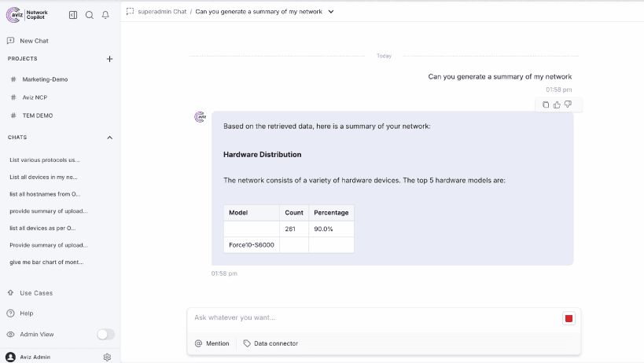Viewport: 644px width, 363px height.
Task: Start a New Chat
Action: (x=34, y=41)
